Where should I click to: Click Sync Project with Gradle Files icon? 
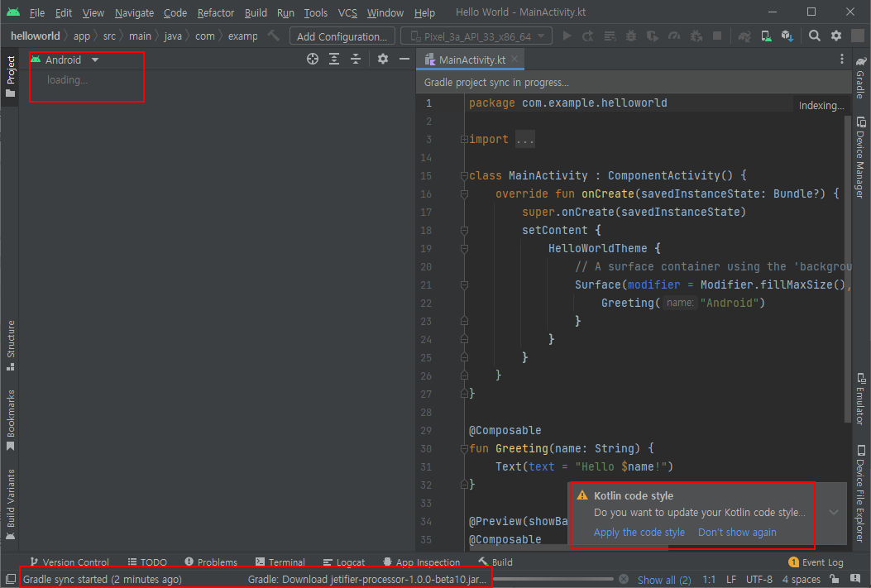pyautogui.click(x=744, y=36)
